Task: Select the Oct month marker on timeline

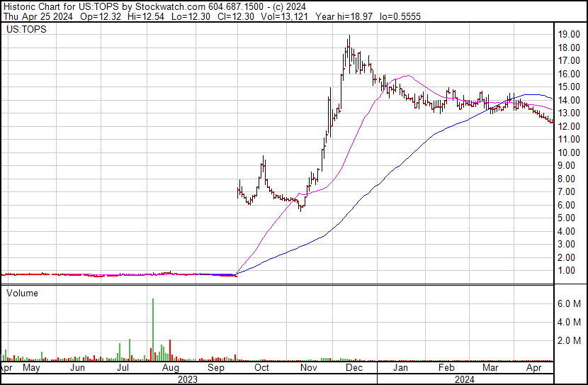Action: point(261,368)
